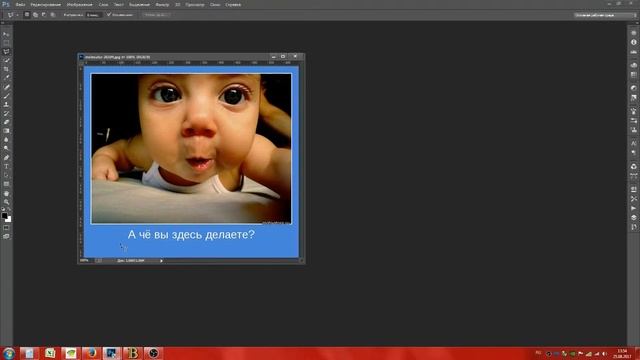This screenshot has height=360, width=640.
Task: Select the Path Selection tool
Action: 6,175
